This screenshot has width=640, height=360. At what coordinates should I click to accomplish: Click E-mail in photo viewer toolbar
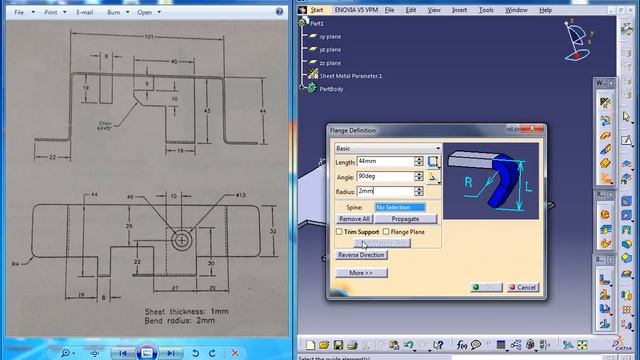pyautogui.click(x=84, y=12)
